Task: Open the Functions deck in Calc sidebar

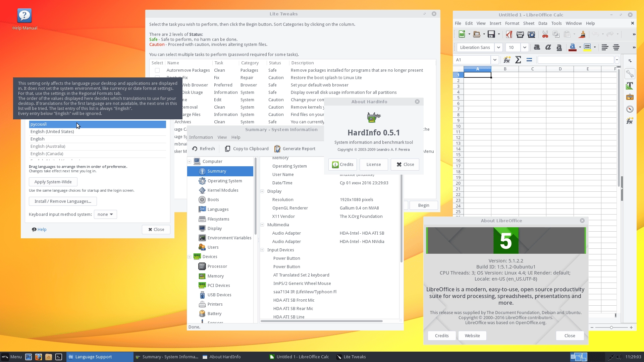Action: click(x=630, y=121)
